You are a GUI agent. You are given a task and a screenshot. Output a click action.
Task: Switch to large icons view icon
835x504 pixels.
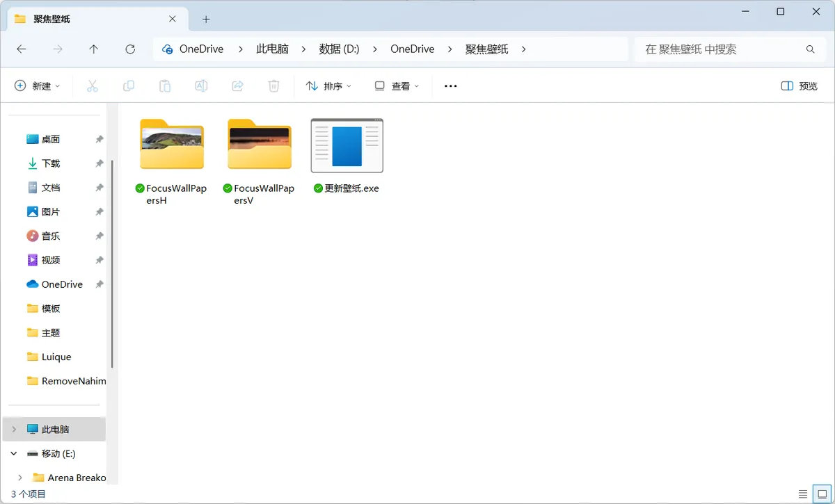(x=821, y=494)
